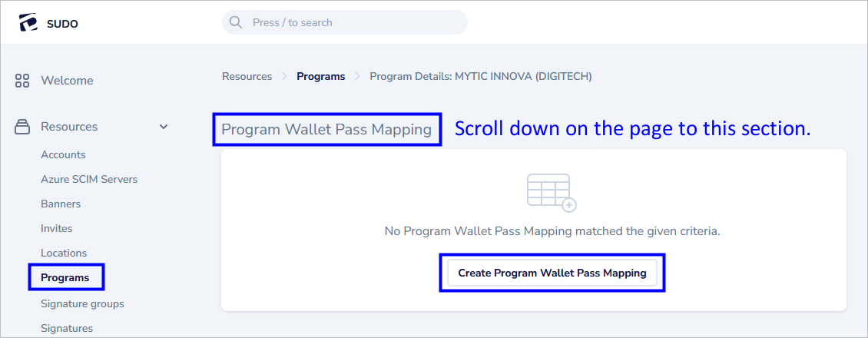Image resolution: width=868 pixels, height=338 pixels.
Task: Open Signatures in the sidebar
Action: pyautogui.click(x=67, y=328)
